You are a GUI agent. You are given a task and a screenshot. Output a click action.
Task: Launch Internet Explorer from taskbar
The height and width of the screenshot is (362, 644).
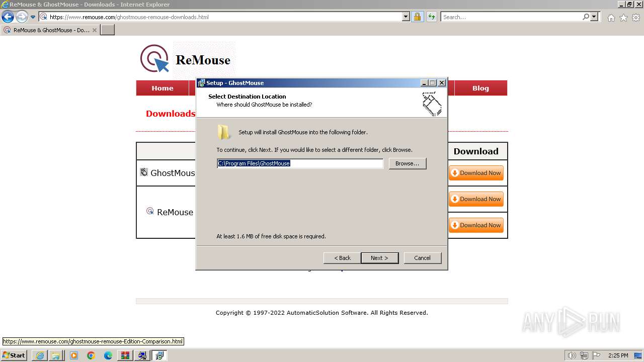pyautogui.click(x=40, y=355)
